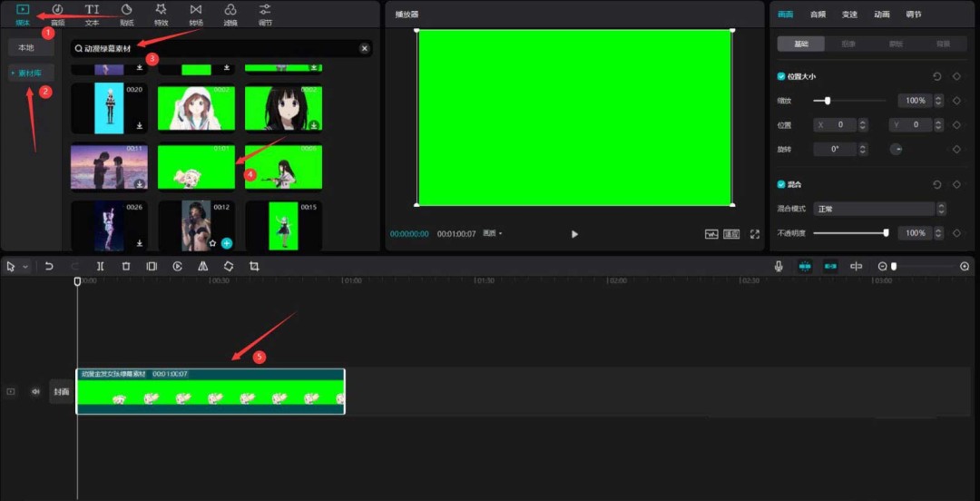Click the microphone voiceover record icon
Image resolution: width=980 pixels, height=501 pixels.
coord(779,266)
